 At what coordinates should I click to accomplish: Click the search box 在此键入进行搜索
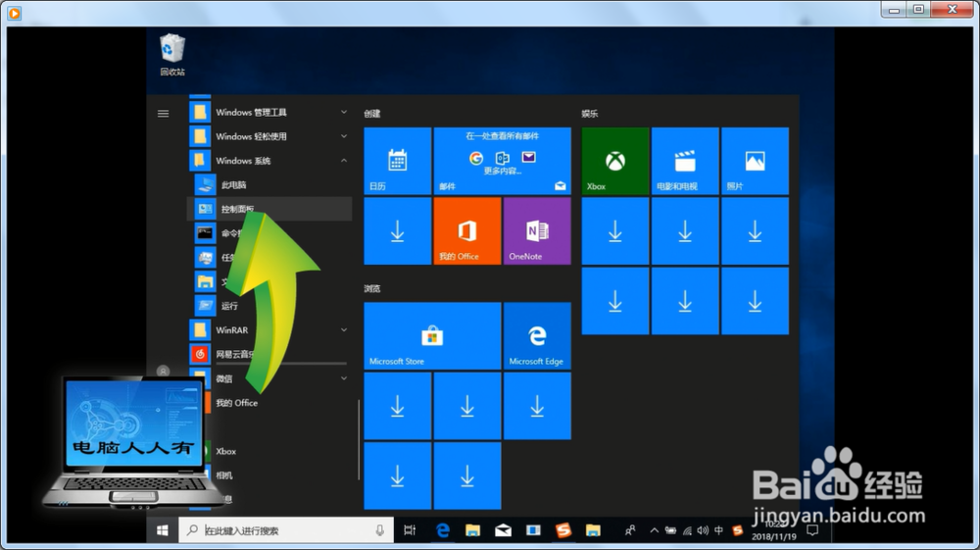[x=286, y=530]
